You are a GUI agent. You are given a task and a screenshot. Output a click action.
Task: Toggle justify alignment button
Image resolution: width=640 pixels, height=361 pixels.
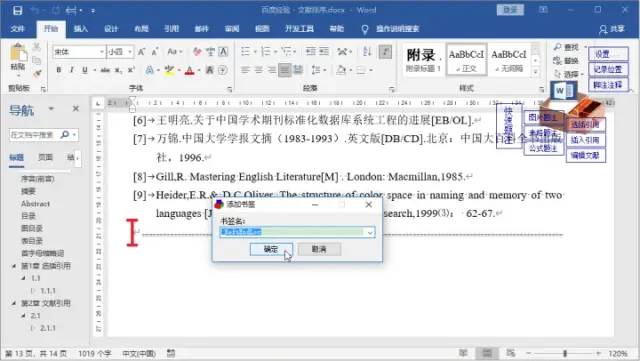click(284, 70)
